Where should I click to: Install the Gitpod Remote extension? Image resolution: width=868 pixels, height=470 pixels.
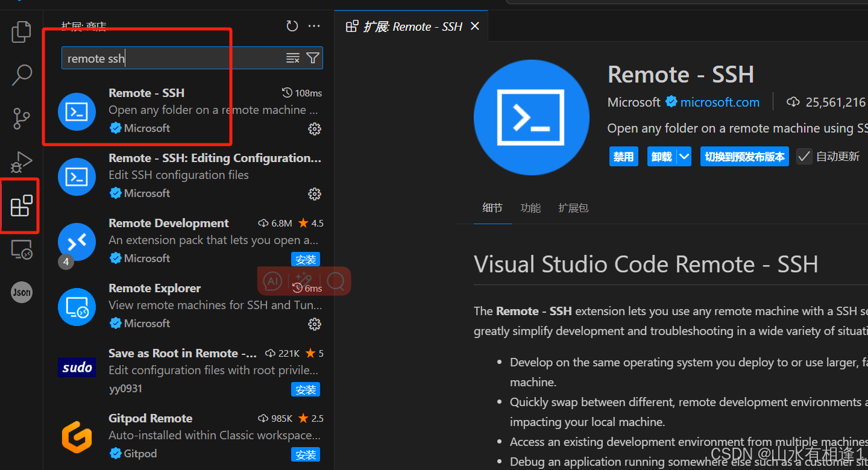[x=306, y=454]
